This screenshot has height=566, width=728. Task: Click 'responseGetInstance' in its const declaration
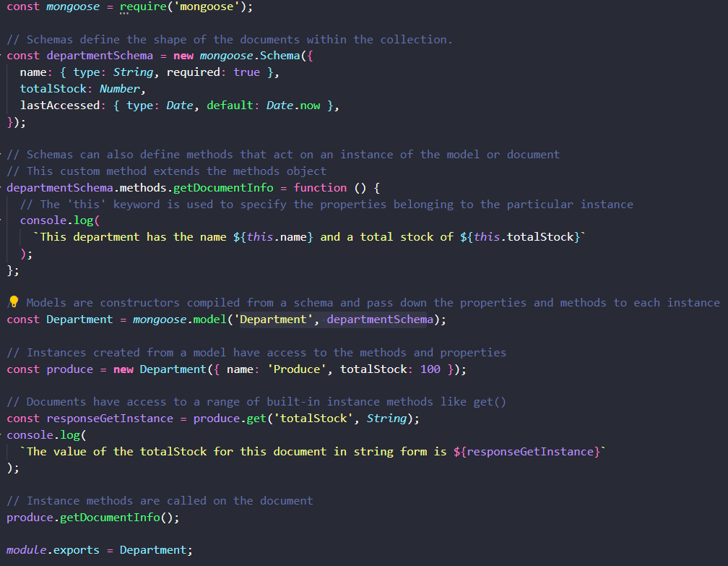[110, 419]
